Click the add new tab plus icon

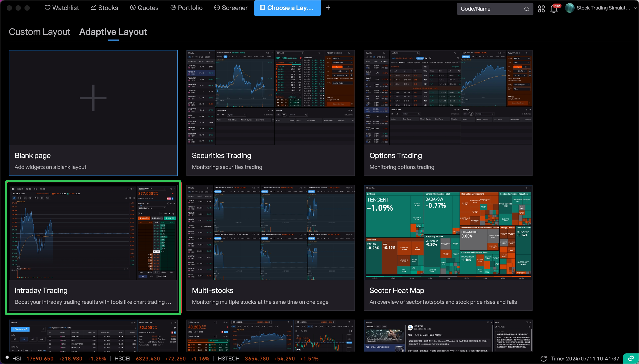coord(328,8)
